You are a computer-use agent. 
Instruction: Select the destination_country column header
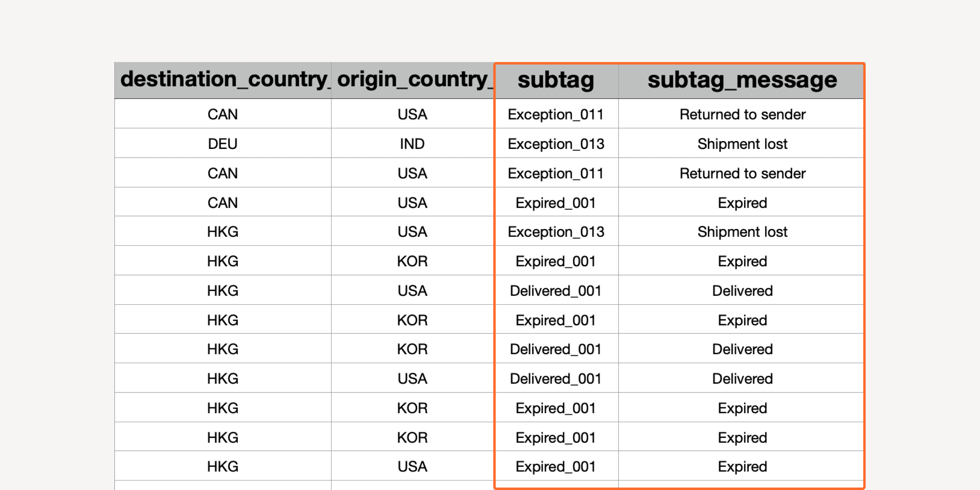tap(223, 80)
